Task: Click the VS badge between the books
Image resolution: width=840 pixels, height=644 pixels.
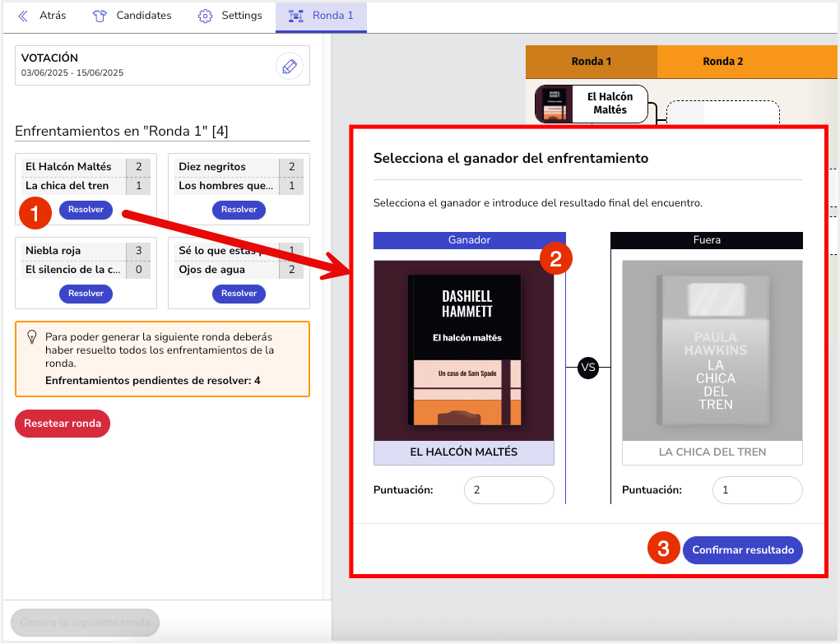Action: pyautogui.click(x=588, y=368)
